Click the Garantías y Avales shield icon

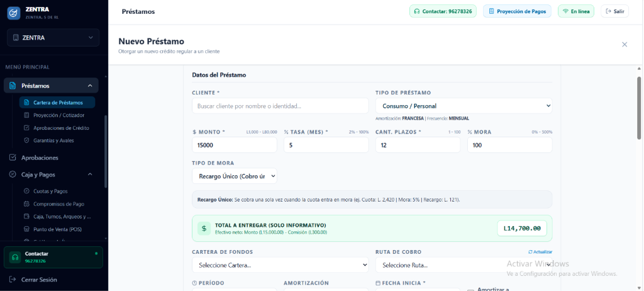point(26,140)
